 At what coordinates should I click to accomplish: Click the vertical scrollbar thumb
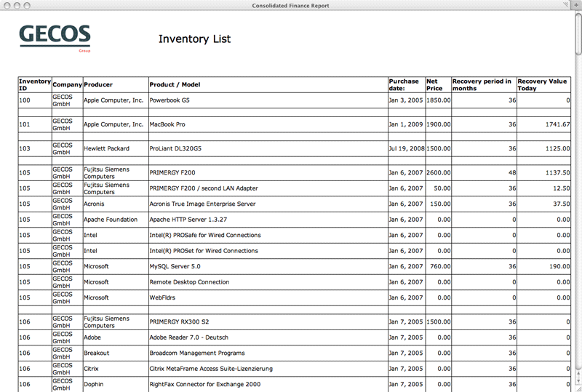pos(578,33)
